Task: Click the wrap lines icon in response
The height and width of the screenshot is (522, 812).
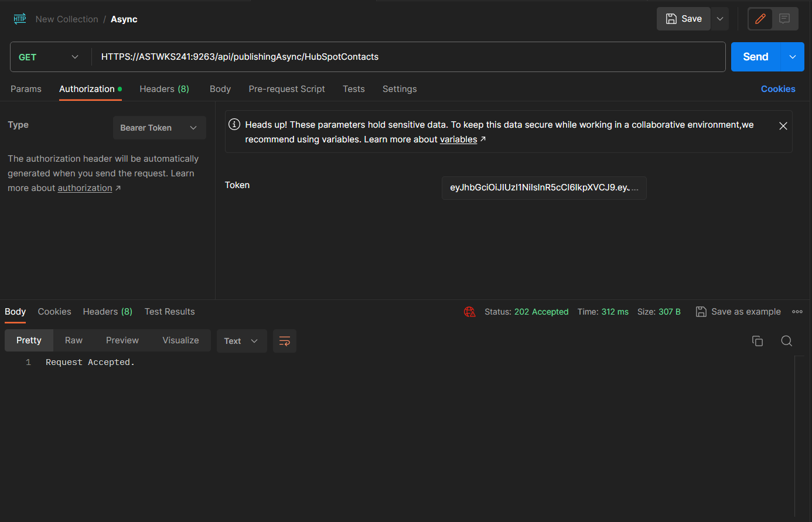Action: pyautogui.click(x=285, y=341)
